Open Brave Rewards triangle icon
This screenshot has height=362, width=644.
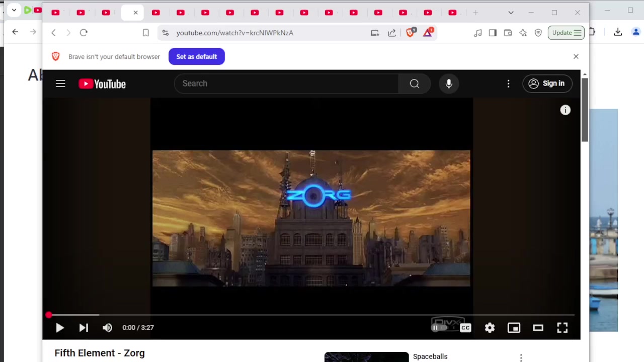coord(428,32)
